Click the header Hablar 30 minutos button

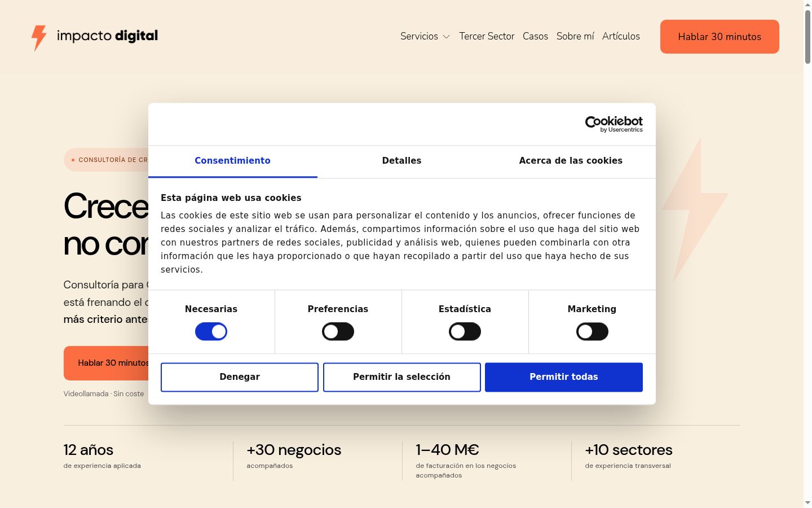(x=720, y=37)
